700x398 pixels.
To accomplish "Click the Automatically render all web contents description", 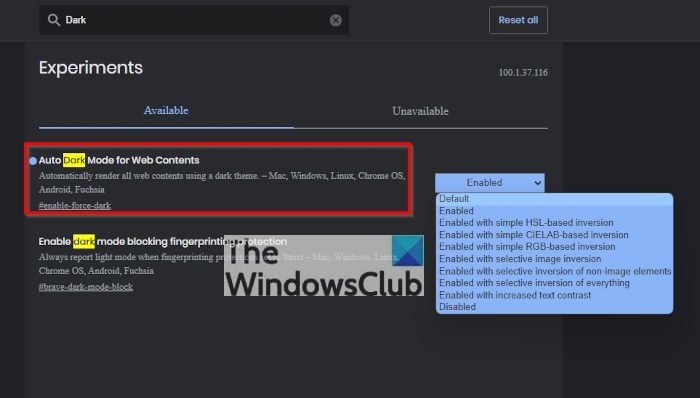I will [x=222, y=182].
